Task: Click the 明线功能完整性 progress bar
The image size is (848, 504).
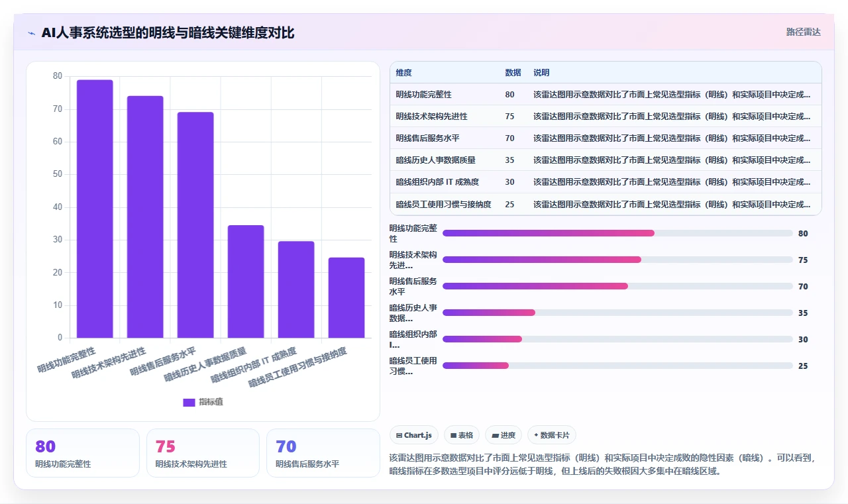Action: tap(617, 233)
